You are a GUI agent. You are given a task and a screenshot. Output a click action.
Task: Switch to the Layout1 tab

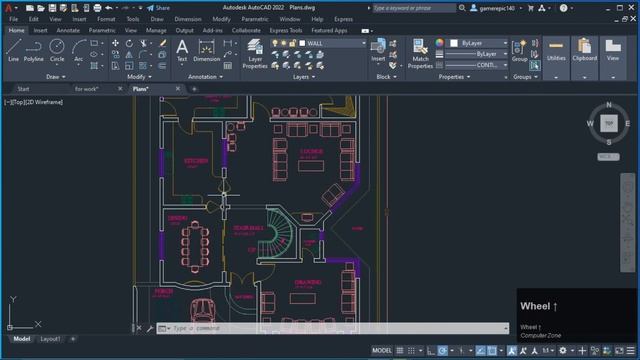[50, 339]
